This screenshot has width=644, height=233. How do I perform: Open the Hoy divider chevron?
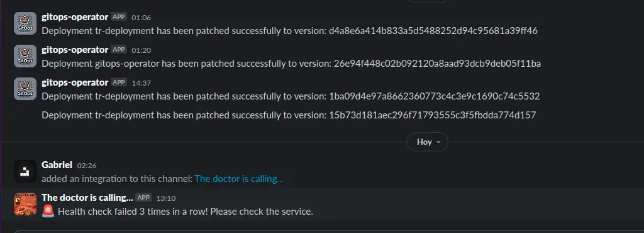pos(438,142)
